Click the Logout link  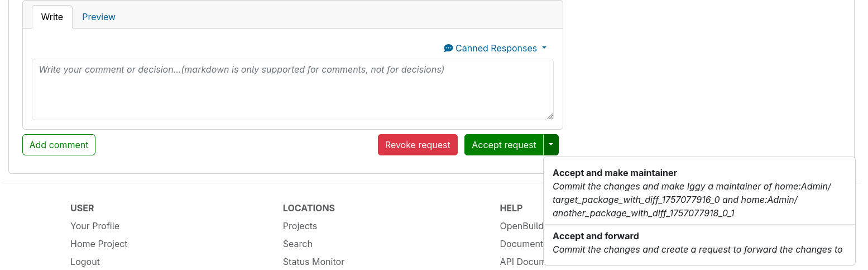point(85,262)
